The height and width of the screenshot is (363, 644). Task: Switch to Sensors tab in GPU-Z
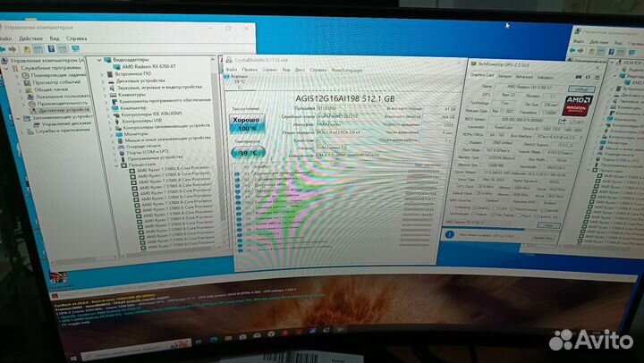point(504,76)
